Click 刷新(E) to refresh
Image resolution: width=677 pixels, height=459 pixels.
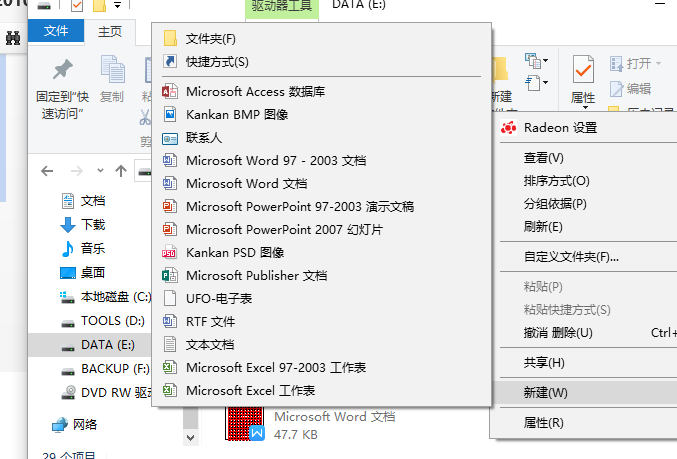pyautogui.click(x=585, y=226)
